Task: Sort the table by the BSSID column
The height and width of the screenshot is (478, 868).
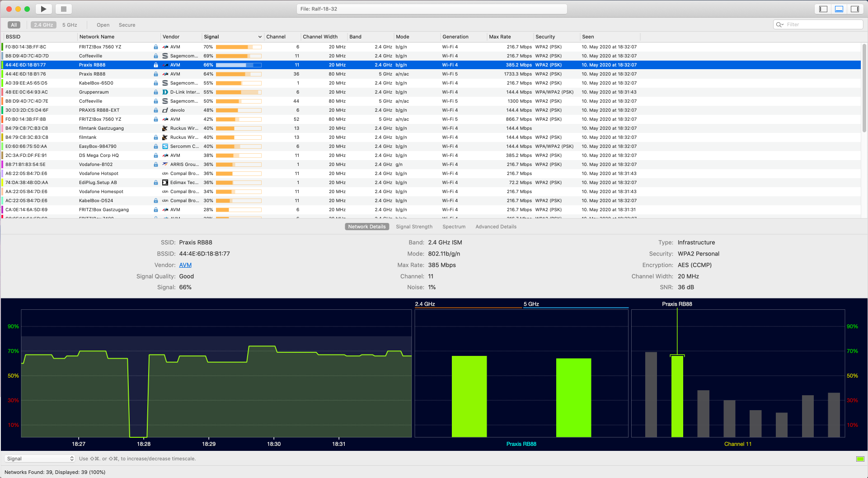Action: pos(40,37)
